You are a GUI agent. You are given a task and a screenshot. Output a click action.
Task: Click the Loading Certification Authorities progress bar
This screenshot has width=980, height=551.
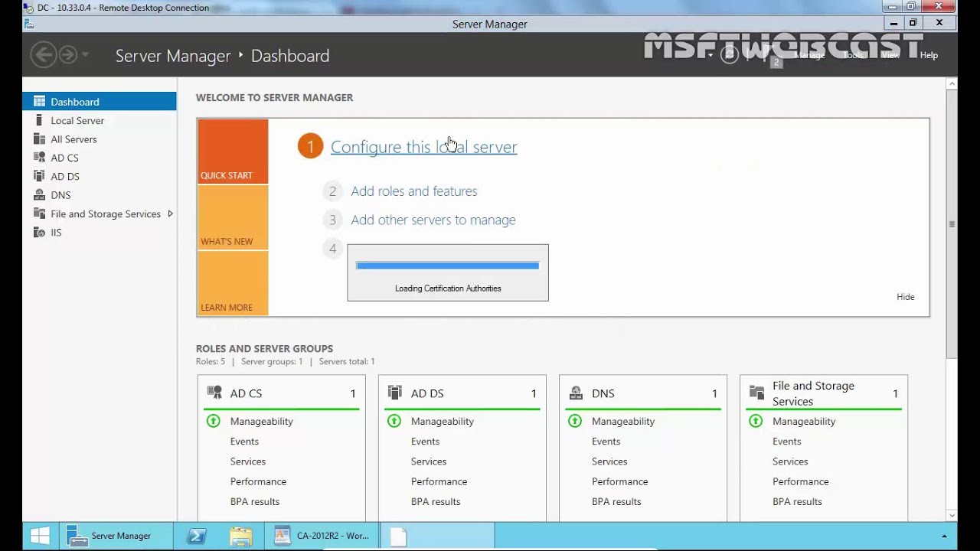[447, 266]
